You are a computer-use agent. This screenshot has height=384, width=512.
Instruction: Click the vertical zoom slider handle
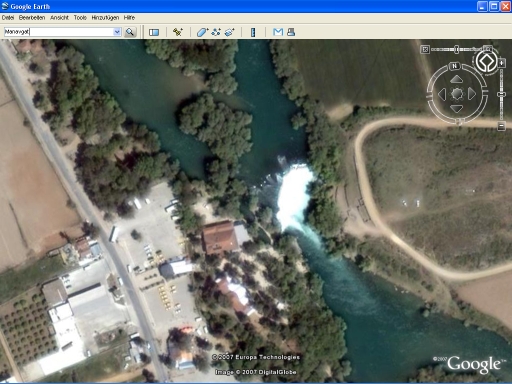point(501,95)
